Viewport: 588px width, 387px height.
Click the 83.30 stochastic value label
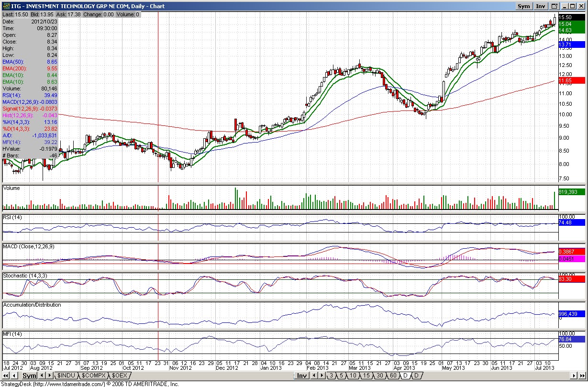coord(571,278)
